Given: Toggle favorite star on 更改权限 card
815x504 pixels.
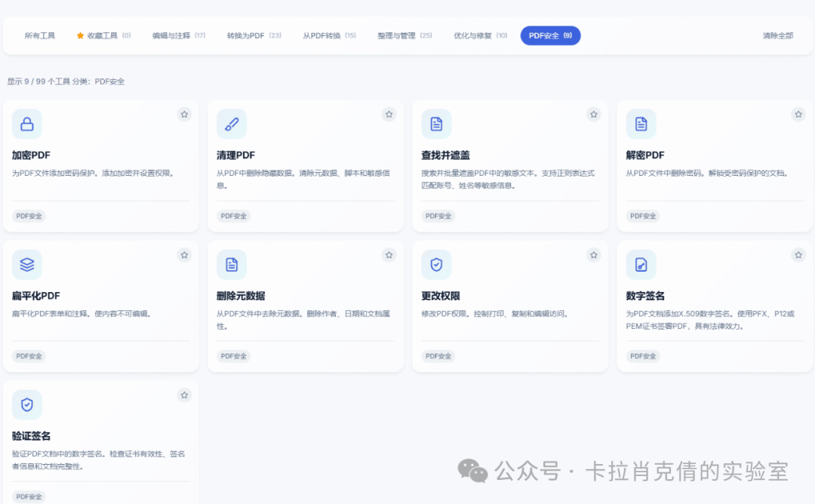Looking at the screenshot, I should coord(594,255).
